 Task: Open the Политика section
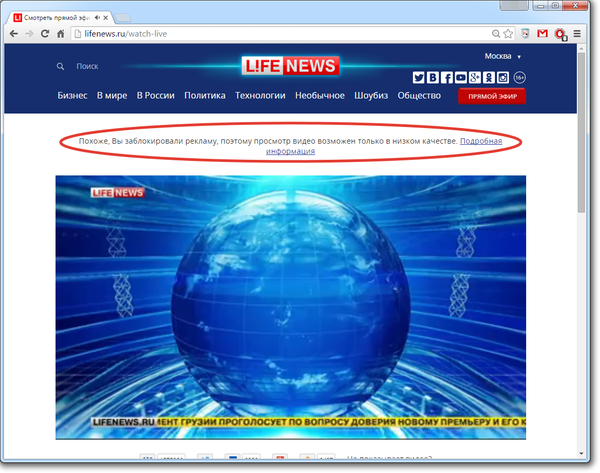pyautogui.click(x=205, y=96)
